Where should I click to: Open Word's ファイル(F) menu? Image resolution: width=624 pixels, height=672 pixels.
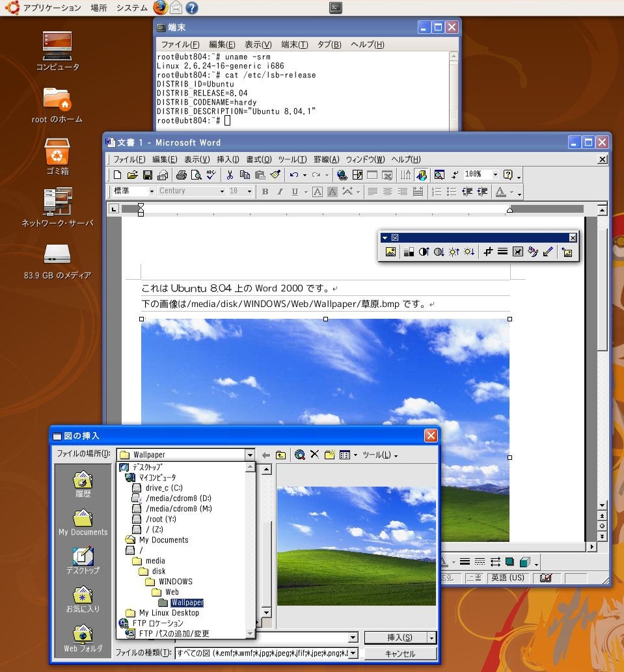coord(129,159)
